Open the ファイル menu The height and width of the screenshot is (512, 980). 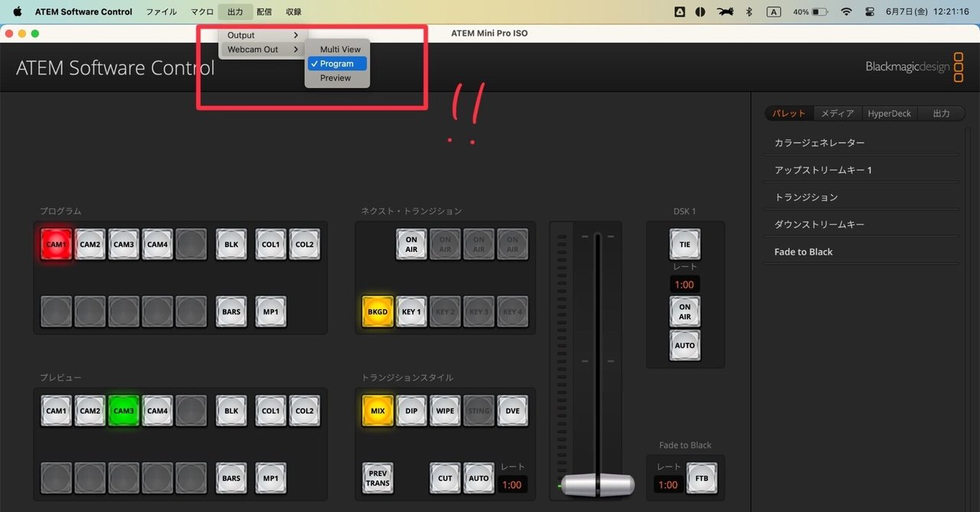(x=162, y=11)
